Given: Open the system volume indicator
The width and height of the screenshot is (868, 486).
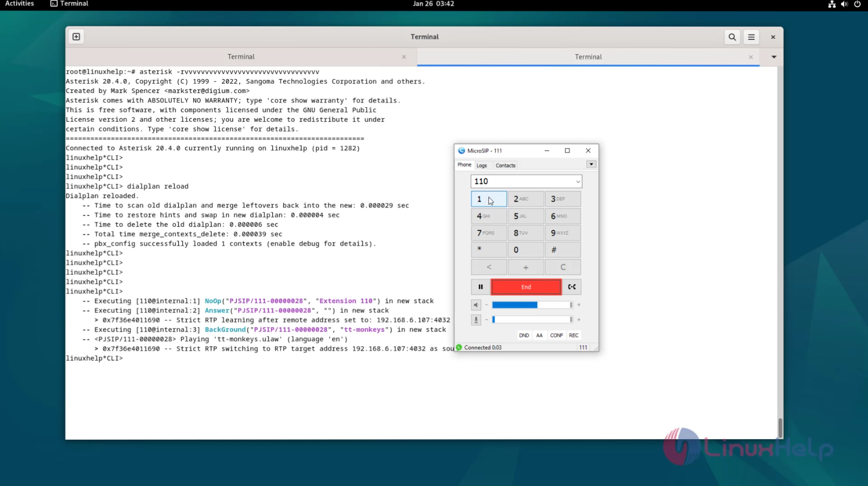Looking at the screenshot, I should pyautogui.click(x=844, y=4).
